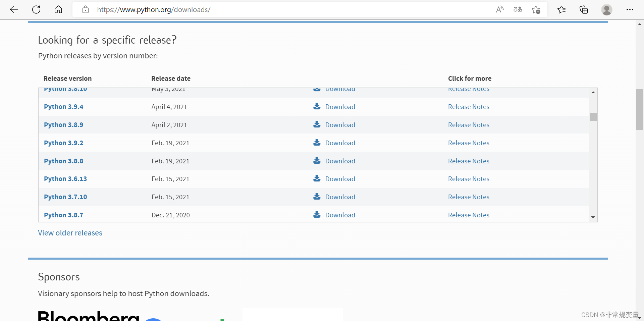Screen dimensions: 644x321
Task: Click Download text for Python 3.8.7
Action: [x=340, y=215]
